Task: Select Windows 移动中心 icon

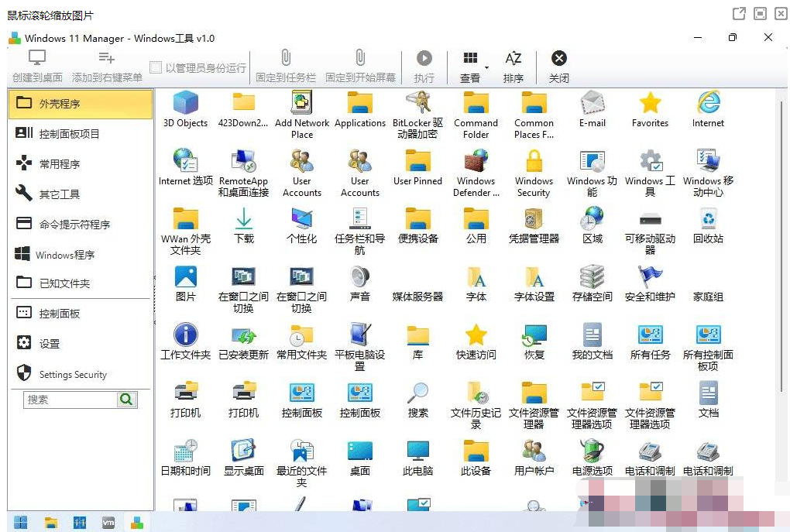Action: (x=708, y=173)
